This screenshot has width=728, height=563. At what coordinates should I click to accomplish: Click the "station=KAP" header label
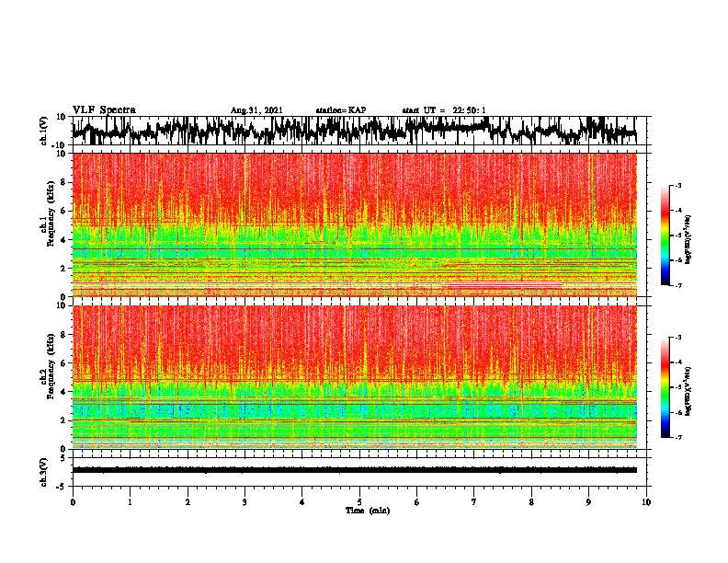tap(341, 110)
